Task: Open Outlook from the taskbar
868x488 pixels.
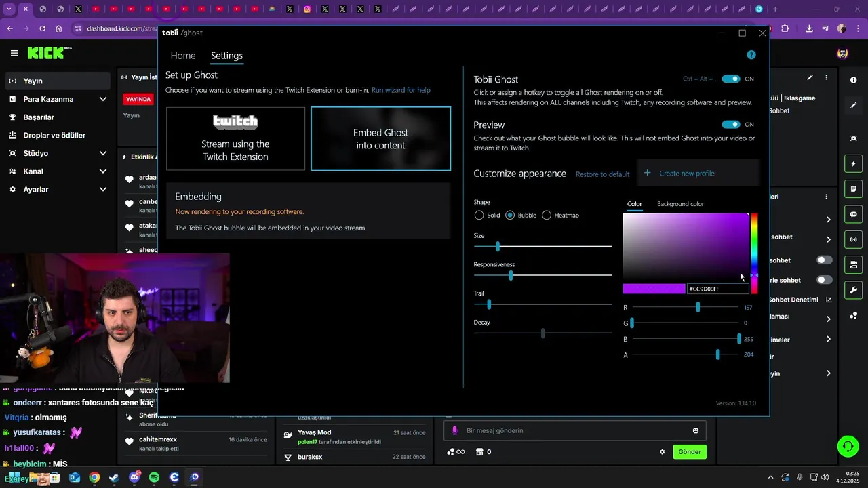Action: (x=75, y=477)
